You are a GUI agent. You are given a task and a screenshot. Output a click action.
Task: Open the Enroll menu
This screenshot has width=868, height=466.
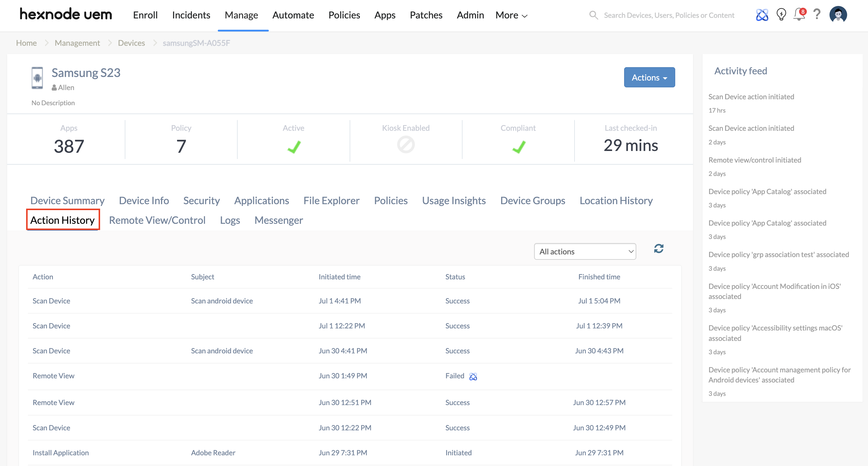pos(145,15)
